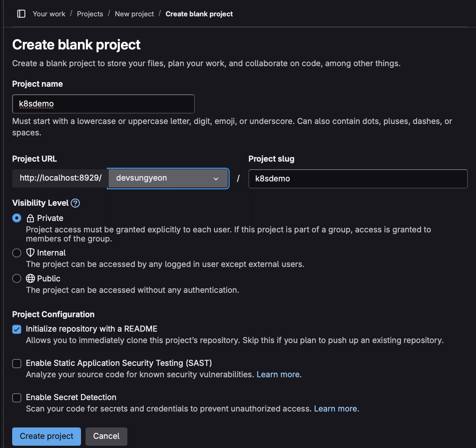The width and height of the screenshot is (476, 448).
Task: Toggle the sidebar panel icon
Action: [x=21, y=14]
